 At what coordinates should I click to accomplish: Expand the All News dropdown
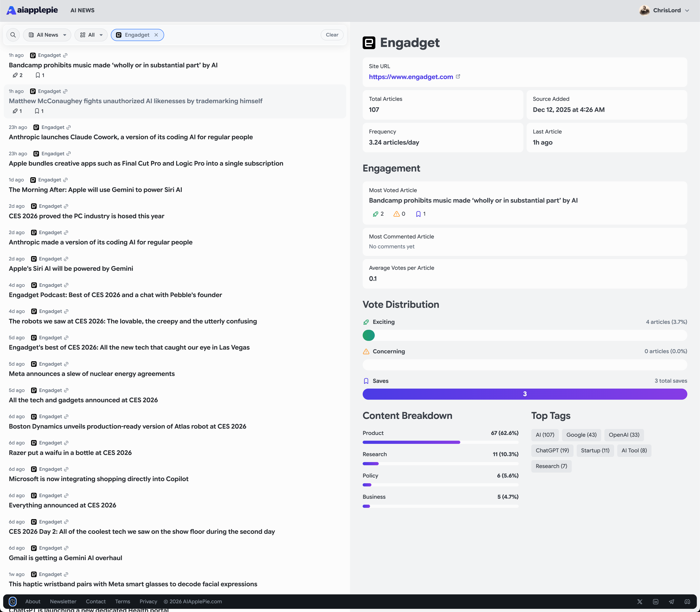point(47,35)
